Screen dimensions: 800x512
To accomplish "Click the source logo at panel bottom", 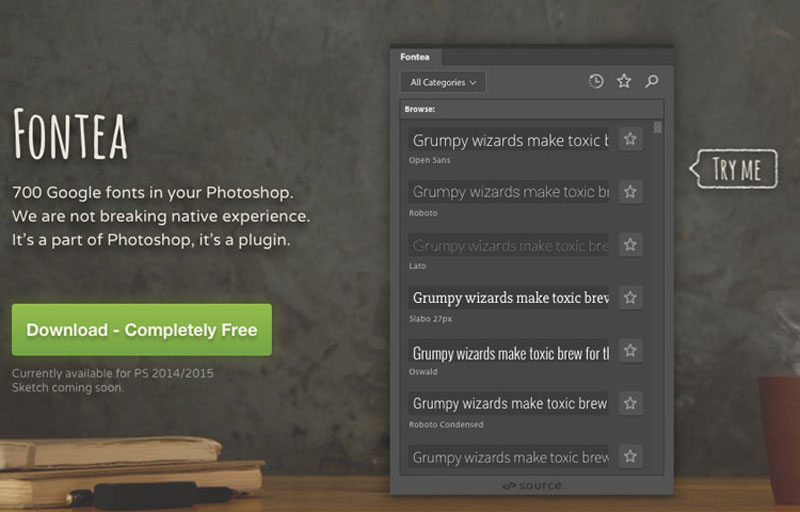I will pyautogui.click(x=532, y=485).
